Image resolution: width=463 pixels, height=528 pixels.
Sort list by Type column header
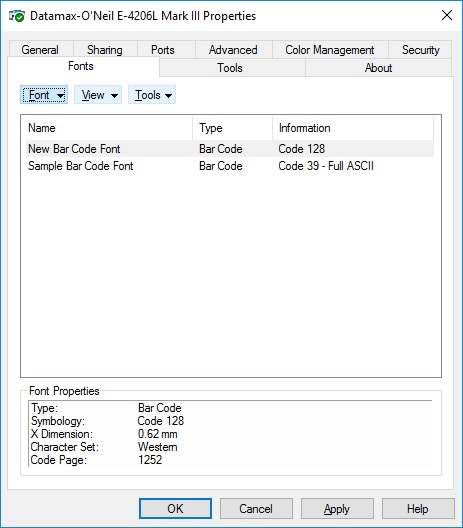232,128
